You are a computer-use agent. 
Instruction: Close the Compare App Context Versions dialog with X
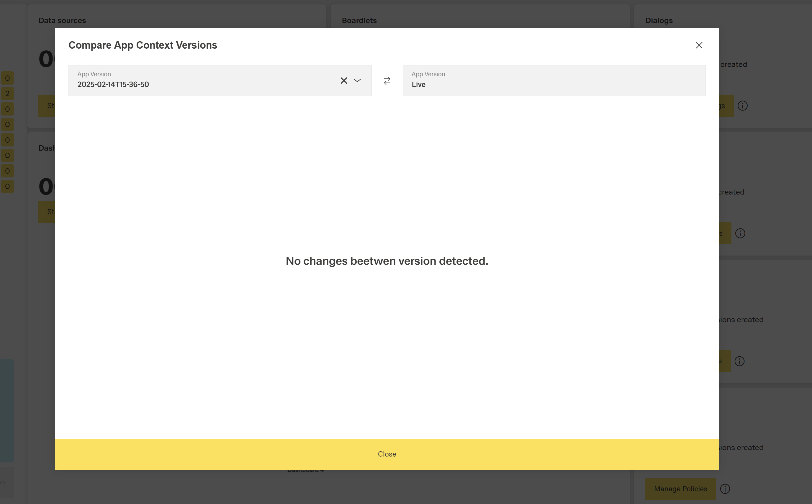tap(699, 45)
